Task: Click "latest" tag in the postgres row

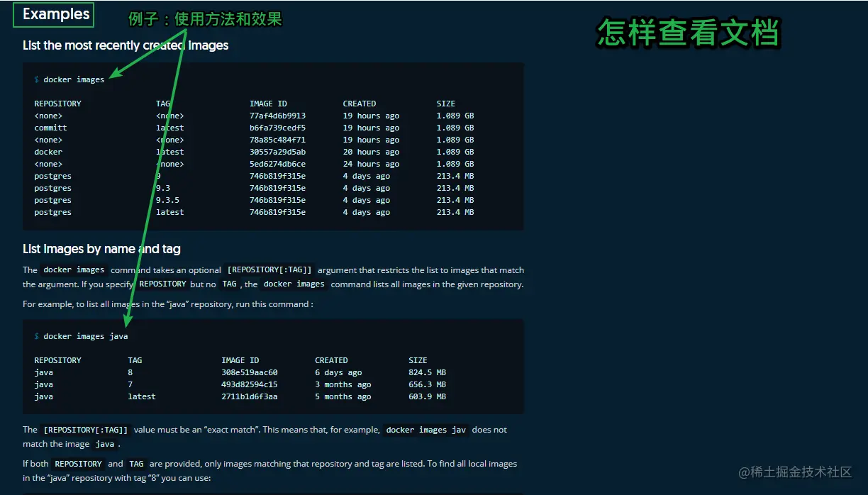Action: tap(169, 212)
